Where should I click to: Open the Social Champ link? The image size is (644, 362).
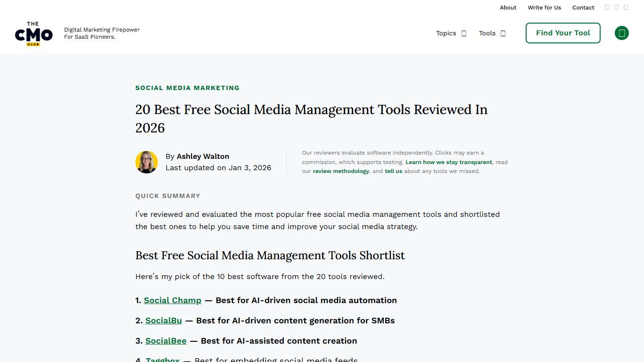[x=173, y=300]
